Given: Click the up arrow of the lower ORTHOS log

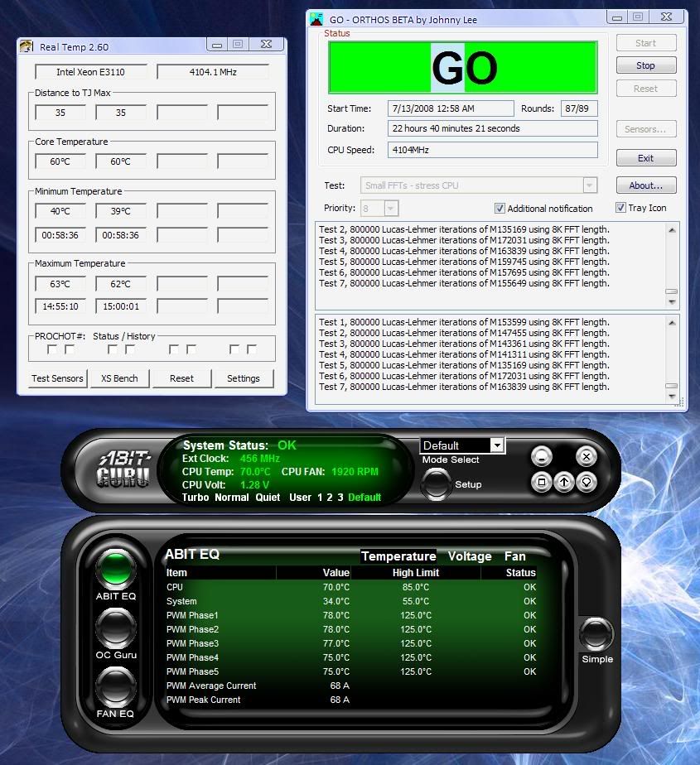Looking at the screenshot, I should click(672, 323).
